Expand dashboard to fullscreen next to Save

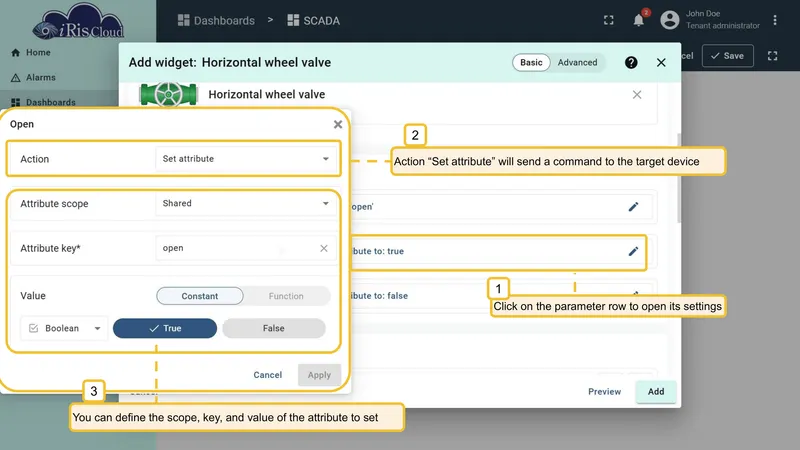coord(772,56)
